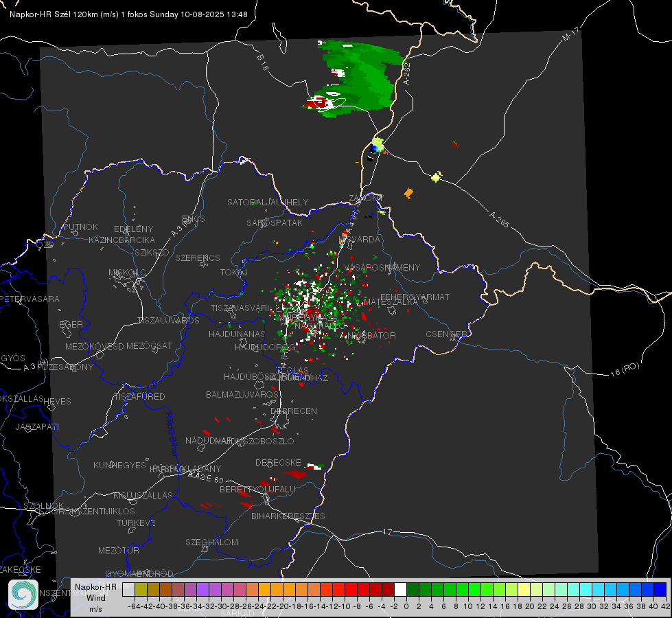Click the TOKAJ town label

[234, 273]
